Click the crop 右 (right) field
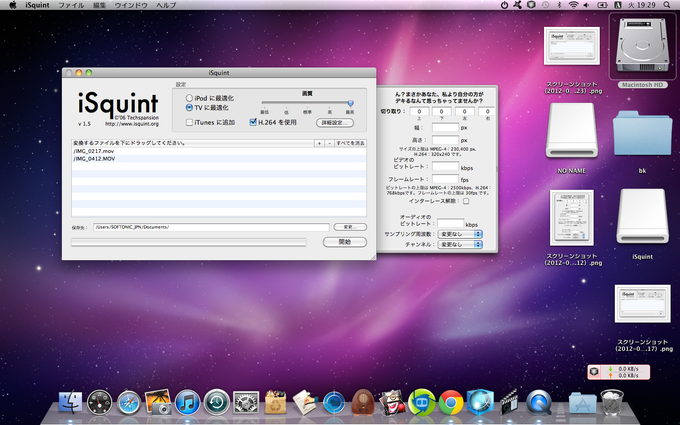 click(x=487, y=111)
